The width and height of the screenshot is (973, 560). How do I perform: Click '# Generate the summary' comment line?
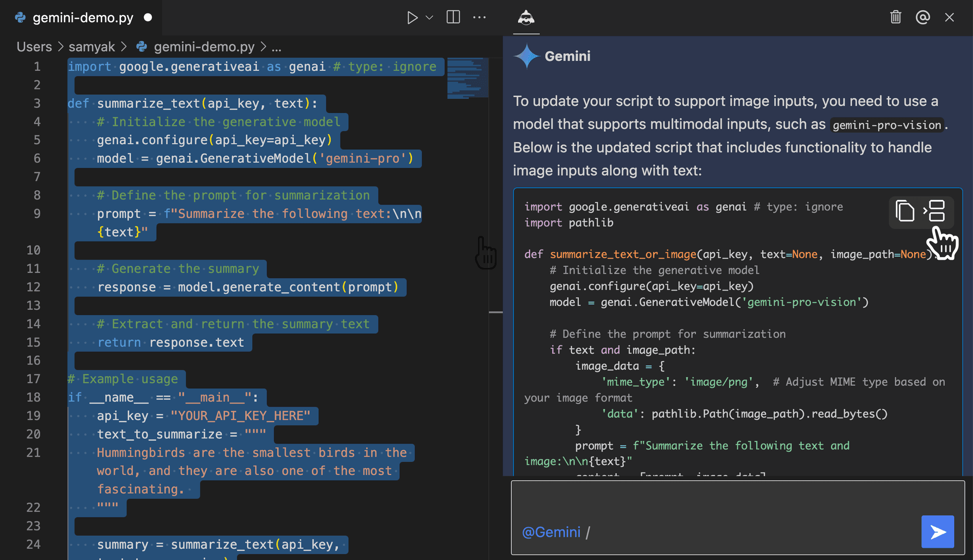coord(178,269)
